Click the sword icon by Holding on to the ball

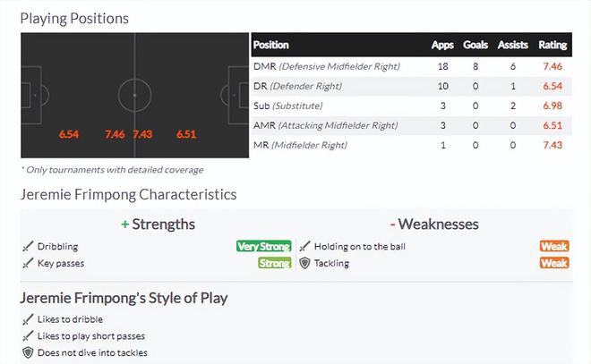(304, 247)
